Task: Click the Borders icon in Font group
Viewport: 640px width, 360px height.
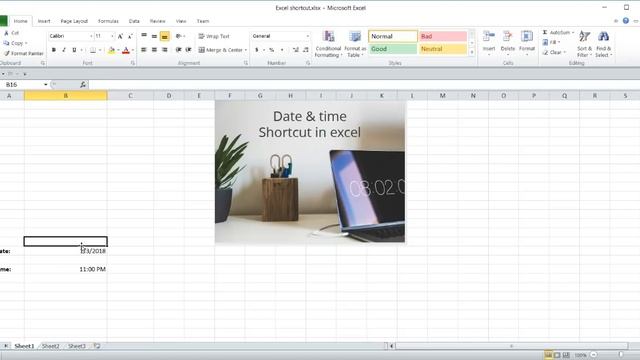Action: click(x=93, y=50)
